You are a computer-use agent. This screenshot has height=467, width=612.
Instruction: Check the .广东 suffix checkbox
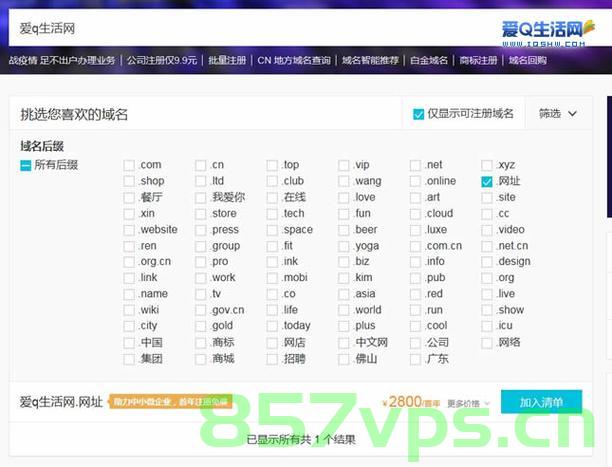[415, 359]
